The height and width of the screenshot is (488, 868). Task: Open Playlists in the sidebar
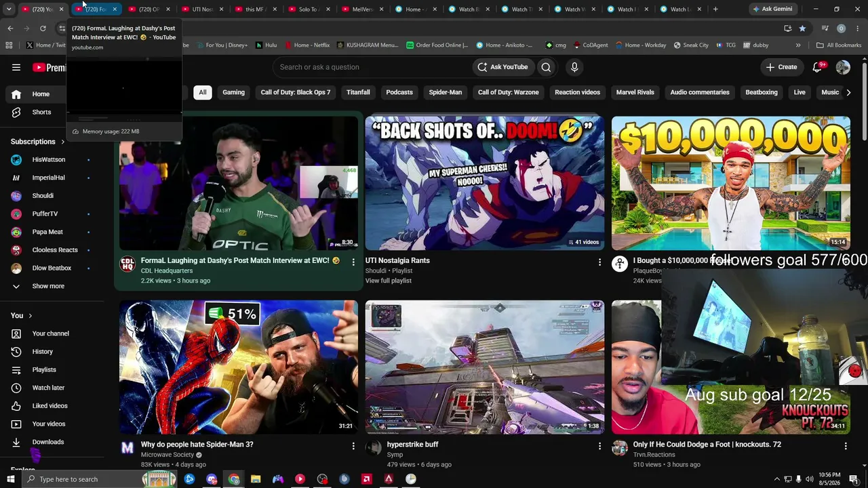click(x=44, y=369)
